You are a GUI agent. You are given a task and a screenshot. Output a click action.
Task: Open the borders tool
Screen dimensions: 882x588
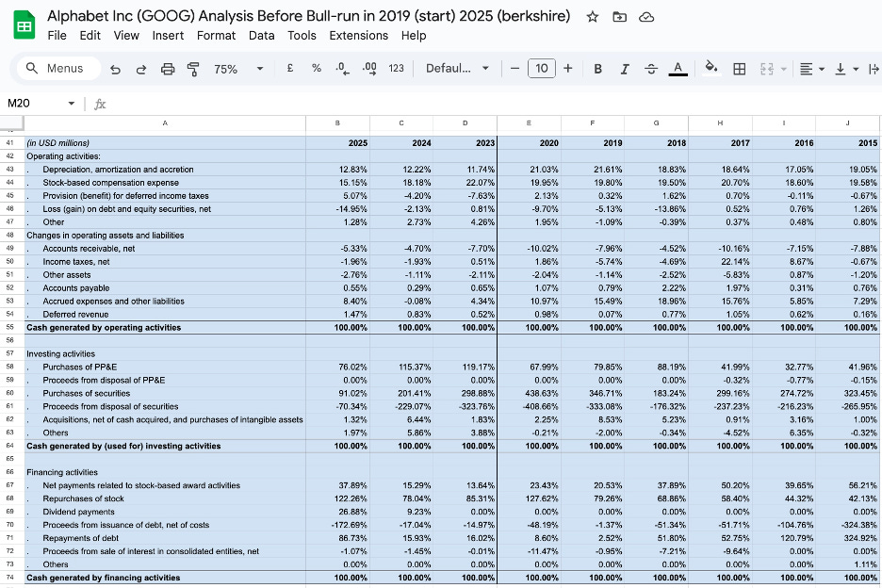(740, 69)
